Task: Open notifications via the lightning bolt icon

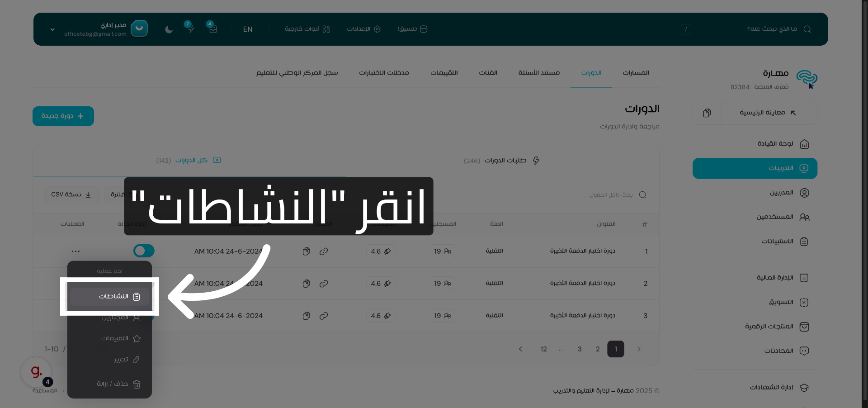Action: click(191, 29)
